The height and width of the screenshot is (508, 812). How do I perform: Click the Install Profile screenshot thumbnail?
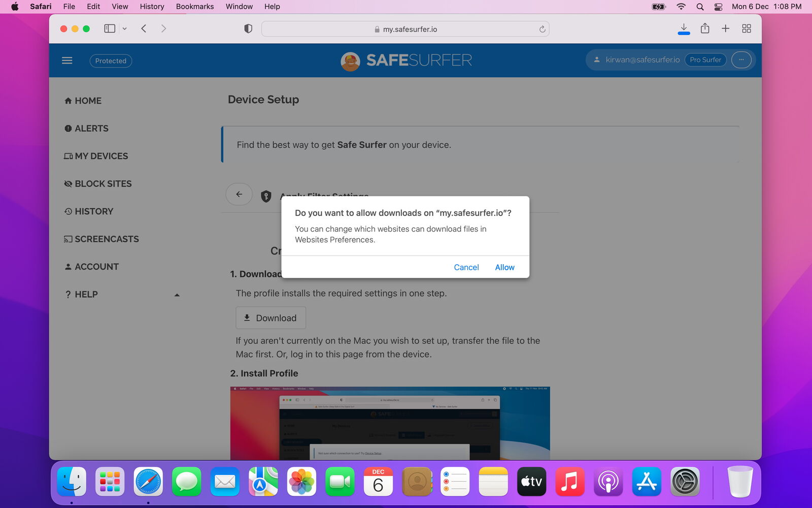[x=390, y=423]
